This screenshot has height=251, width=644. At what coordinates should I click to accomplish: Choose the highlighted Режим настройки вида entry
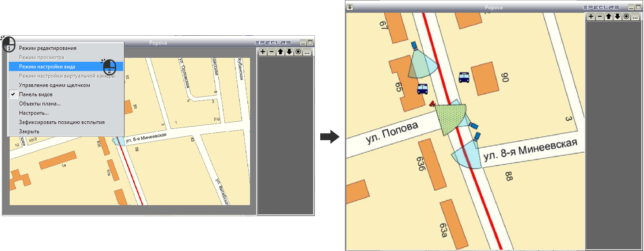coord(65,67)
